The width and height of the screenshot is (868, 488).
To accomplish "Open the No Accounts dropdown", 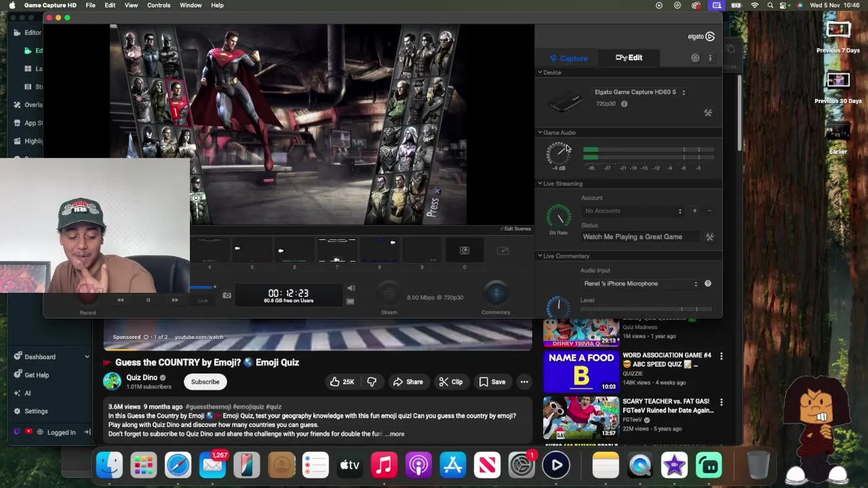I will (x=633, y=211).
